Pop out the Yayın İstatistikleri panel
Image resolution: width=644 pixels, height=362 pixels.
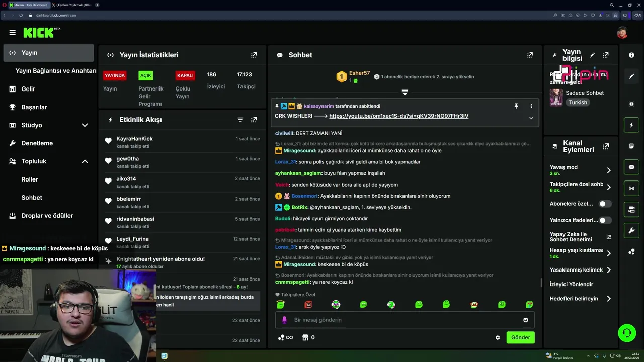point(254,55)
